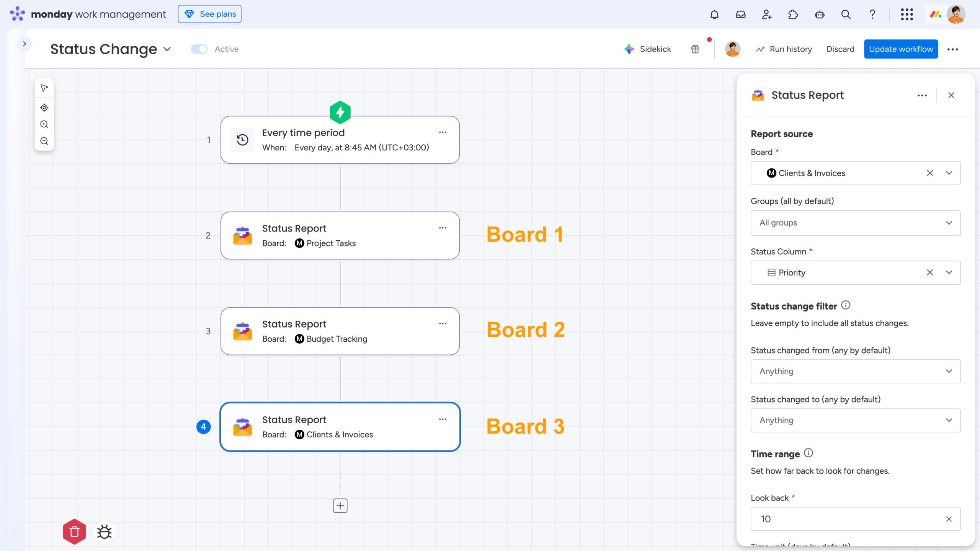
Task: Add a new step with the plus button
Action: click(x=340, y=506)
